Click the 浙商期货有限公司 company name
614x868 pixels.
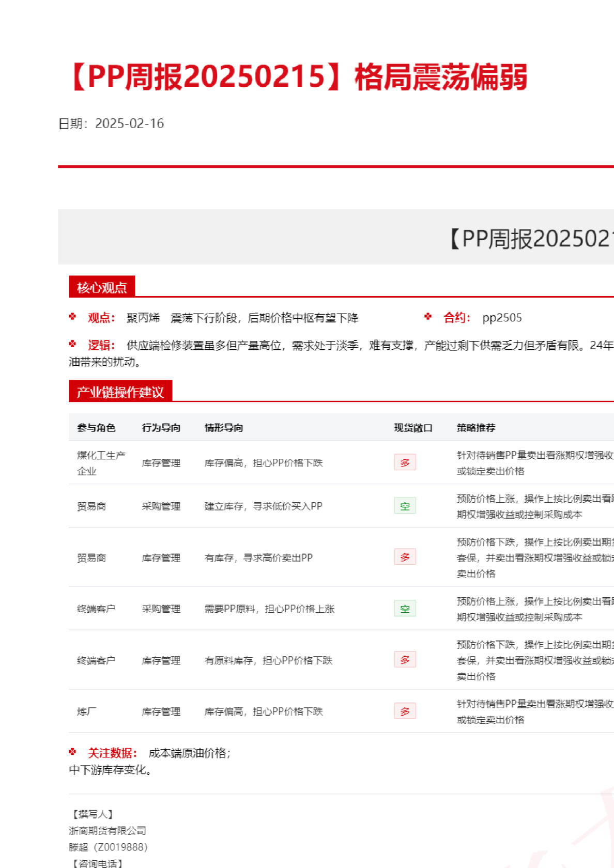(108, 831)
